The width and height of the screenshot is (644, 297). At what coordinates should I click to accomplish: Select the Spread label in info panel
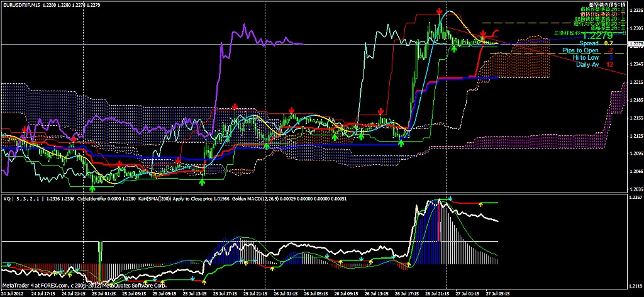[589, 43]
